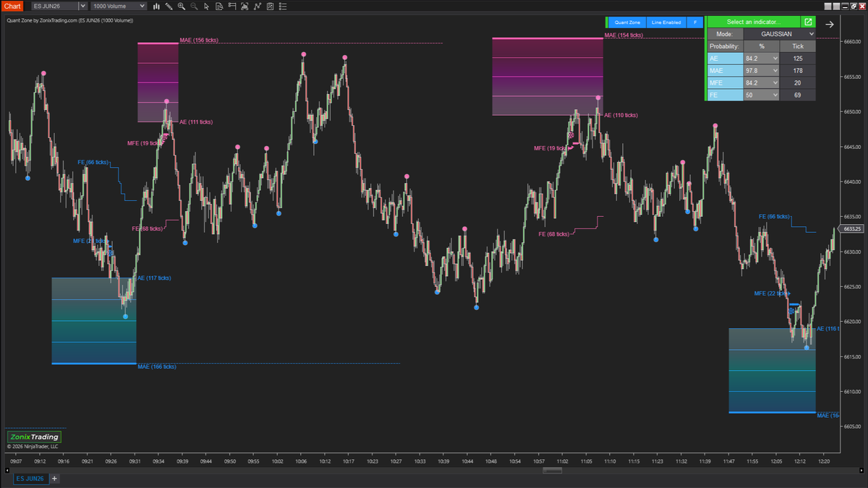This screenshot has height=488, width=868.
Task: Expand the GAUSSIAN mode dropdown
Action: click(x=780, y=34)
